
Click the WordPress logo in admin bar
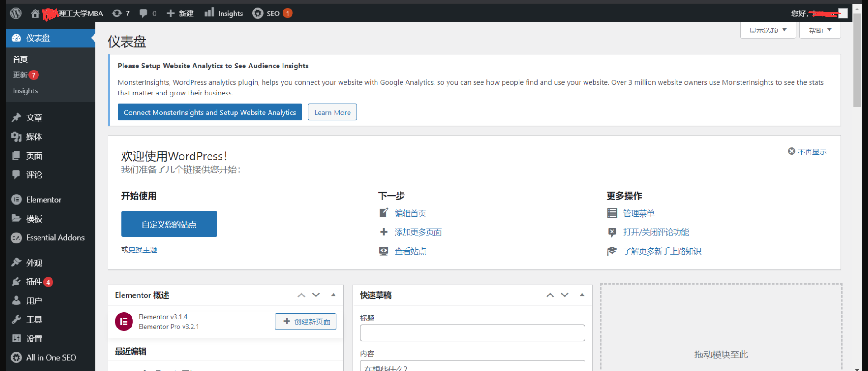point(16,13)
